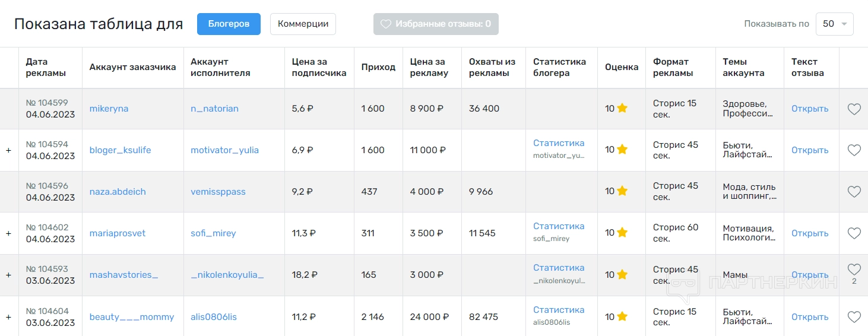Viewport: 868px width, 336px height.
Task: Switch to the Блогеров tab
Action: (x=229, y=24)
